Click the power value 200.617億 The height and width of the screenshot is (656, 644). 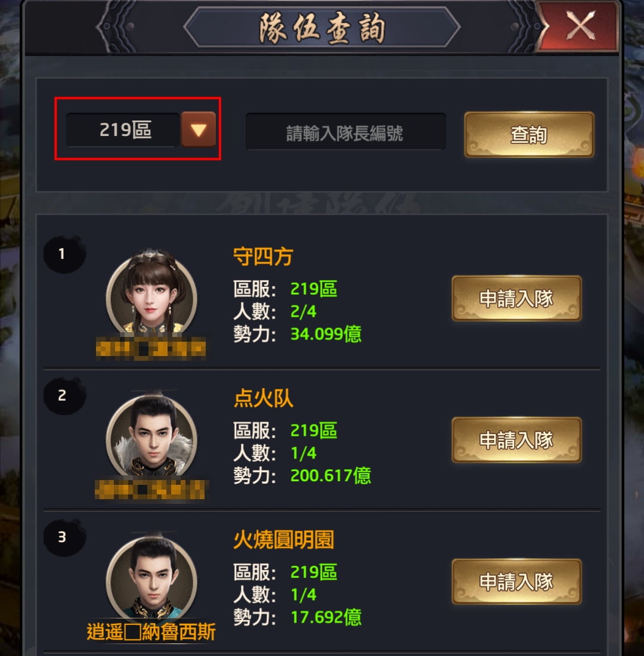pyautogui.click(x=330, y=476)
